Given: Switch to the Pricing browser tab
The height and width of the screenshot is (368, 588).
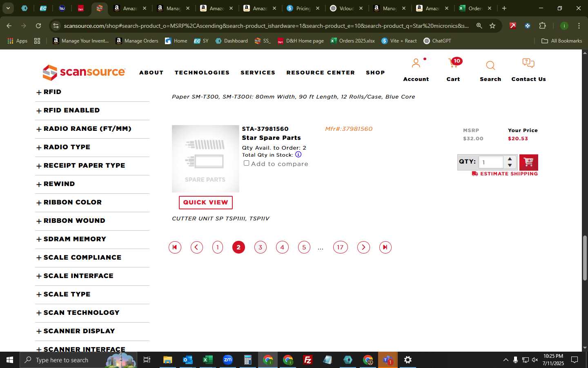Looking at the screenshot, I should click(303, 8).
